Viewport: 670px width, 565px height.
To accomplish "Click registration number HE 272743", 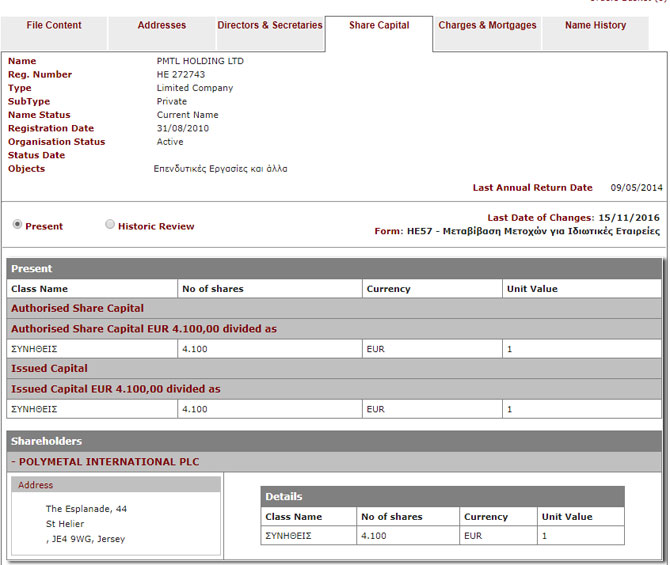I will click(181, 74).
